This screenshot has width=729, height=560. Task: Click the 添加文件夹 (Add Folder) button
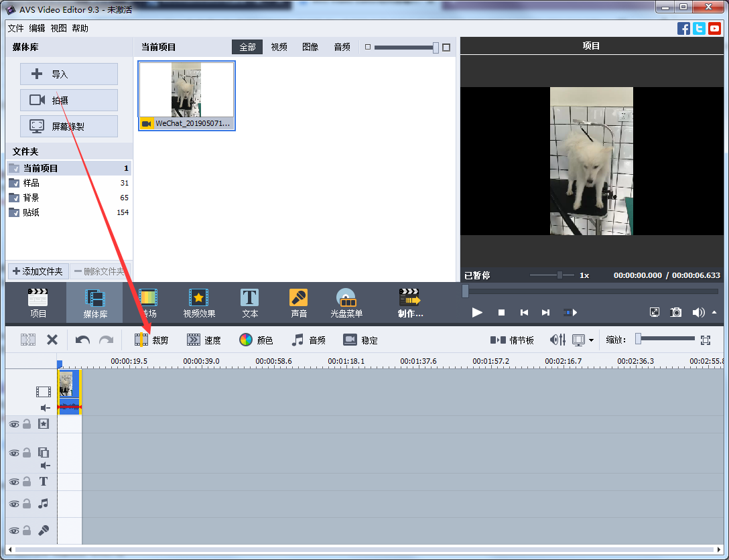(38, 271)
